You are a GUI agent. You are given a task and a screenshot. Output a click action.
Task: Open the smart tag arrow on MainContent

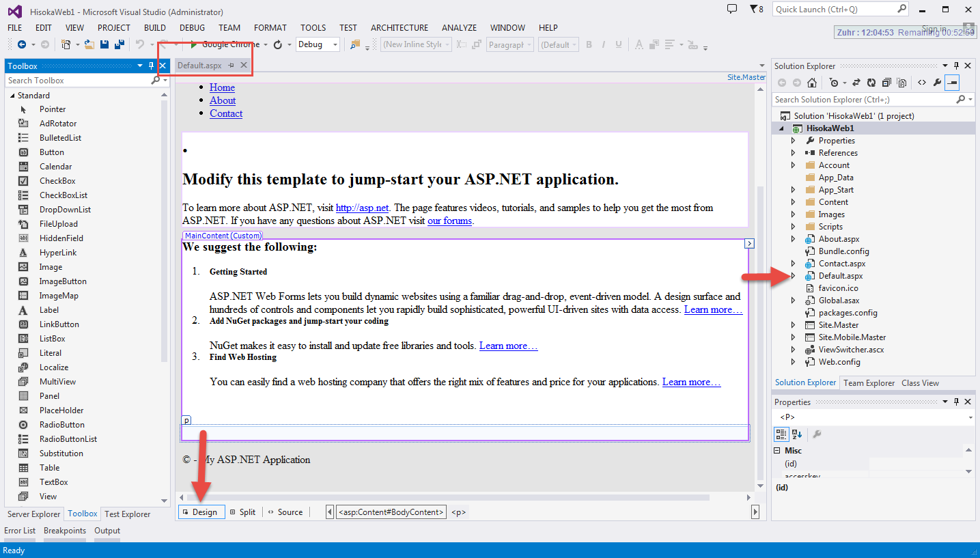[x=749, y=243]
